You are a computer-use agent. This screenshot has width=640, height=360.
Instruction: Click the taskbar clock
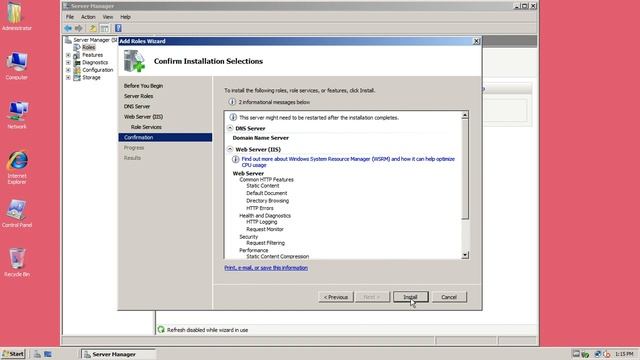tap(624, 354)
